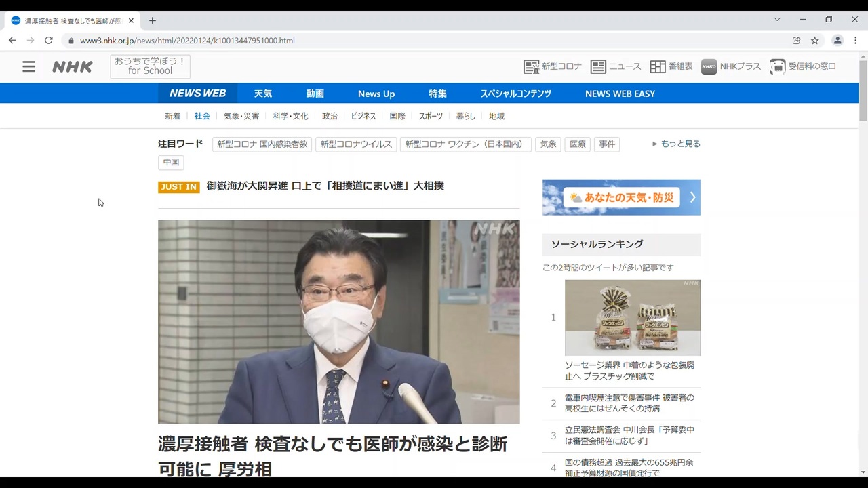Select the 社会 category

coord(202,116)
